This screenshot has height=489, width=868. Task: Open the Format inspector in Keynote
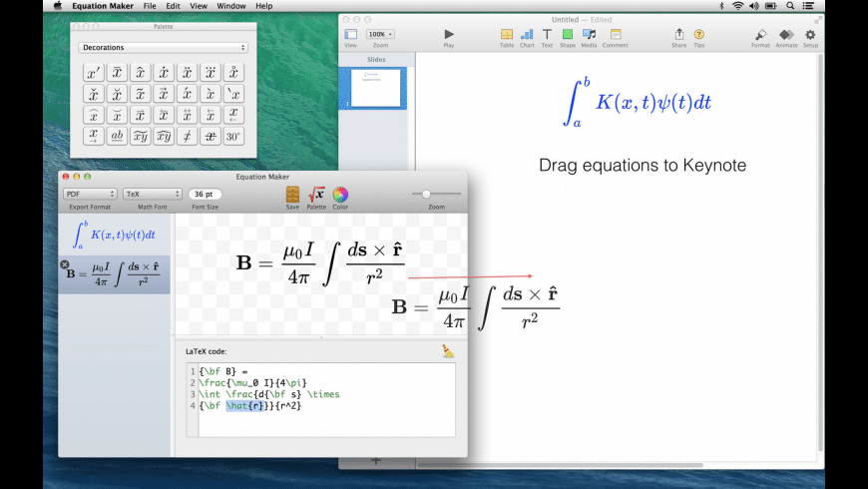point(760,34)
